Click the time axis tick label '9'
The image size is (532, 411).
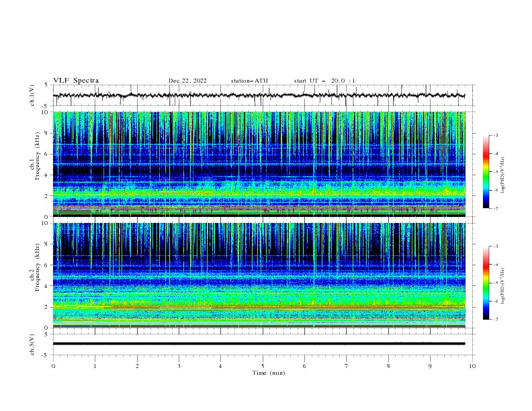point(430,366)
